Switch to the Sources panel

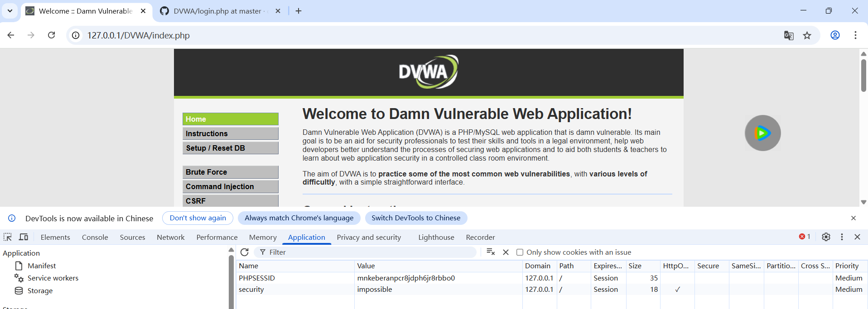[132, 237]
